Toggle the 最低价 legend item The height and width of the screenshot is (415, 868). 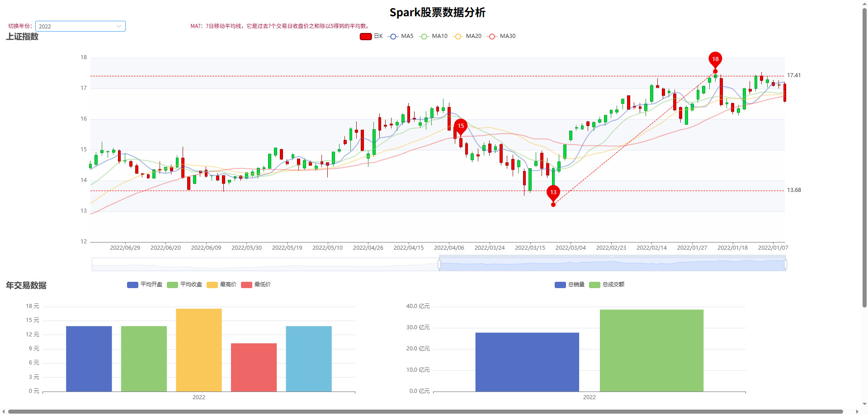(256, 284)
